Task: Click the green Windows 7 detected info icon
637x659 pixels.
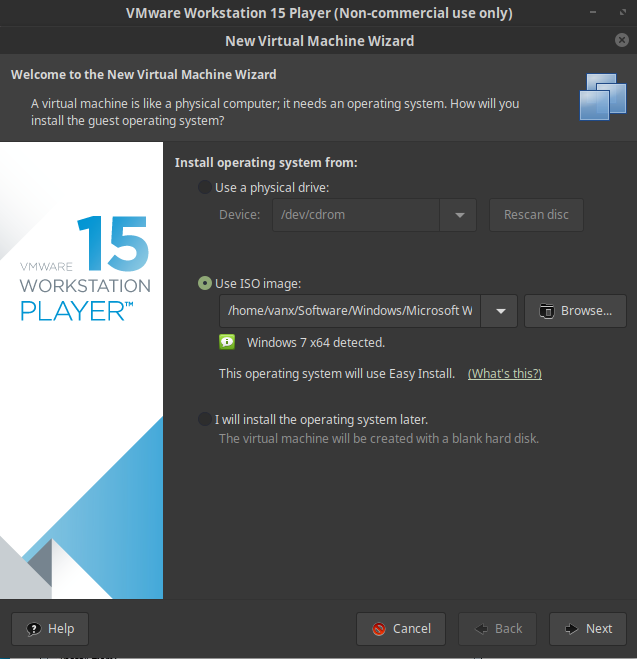Action: click(x=227, y=342)
